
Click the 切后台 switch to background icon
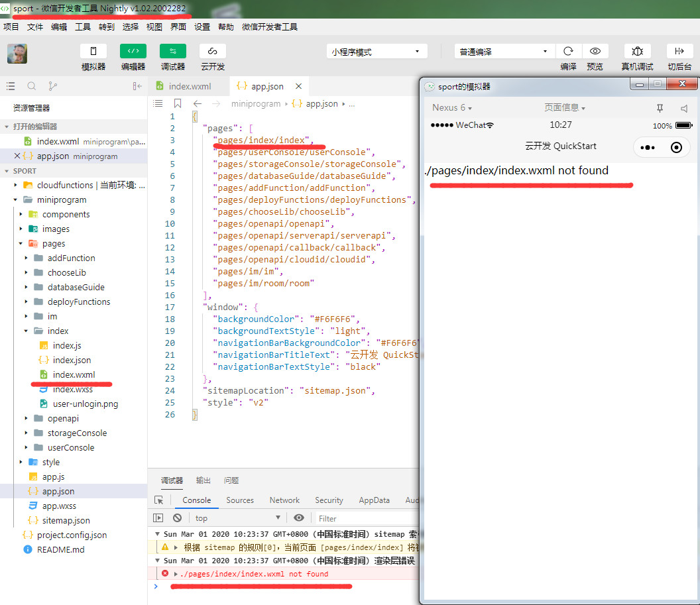(679, 51)
